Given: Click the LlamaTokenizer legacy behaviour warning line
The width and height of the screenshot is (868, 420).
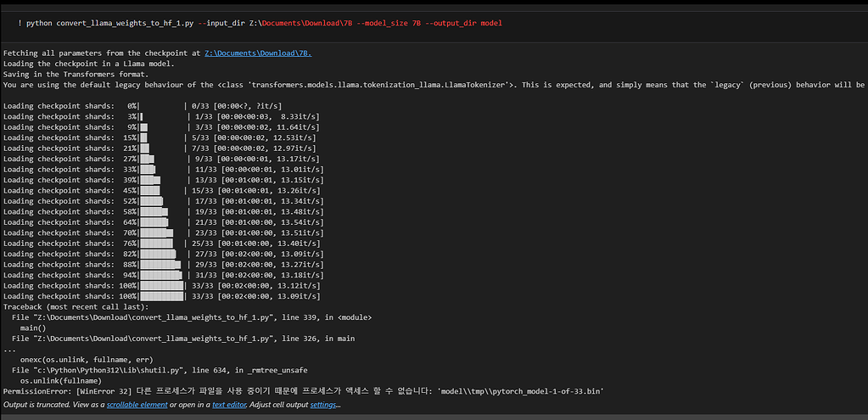Looking at the screenshot, I should click(434, 85).
